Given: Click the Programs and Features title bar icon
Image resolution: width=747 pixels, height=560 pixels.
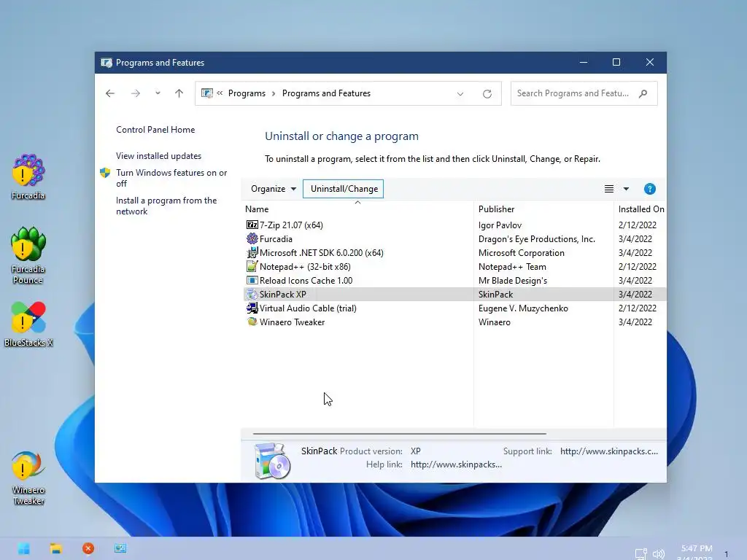Looking at the screenshot, I should [x=107, y=63].
